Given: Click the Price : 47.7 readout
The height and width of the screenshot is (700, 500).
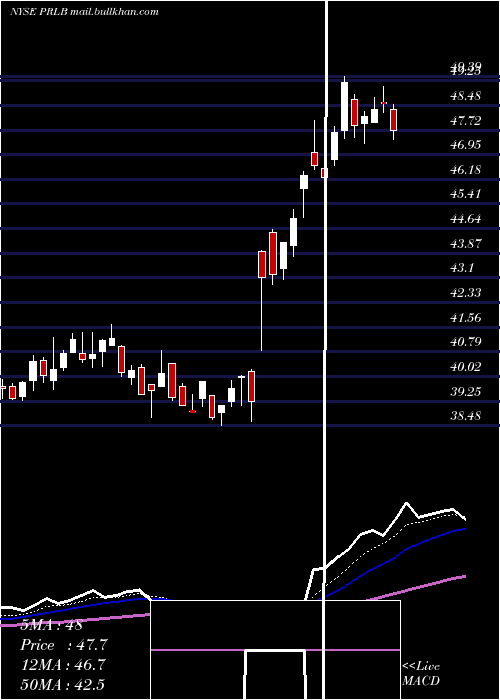Looking at the screenshot, I should [65, 645].
